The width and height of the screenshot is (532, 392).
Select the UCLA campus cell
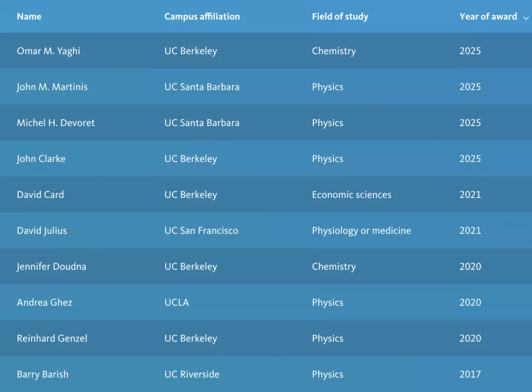(x=176, y=302)
